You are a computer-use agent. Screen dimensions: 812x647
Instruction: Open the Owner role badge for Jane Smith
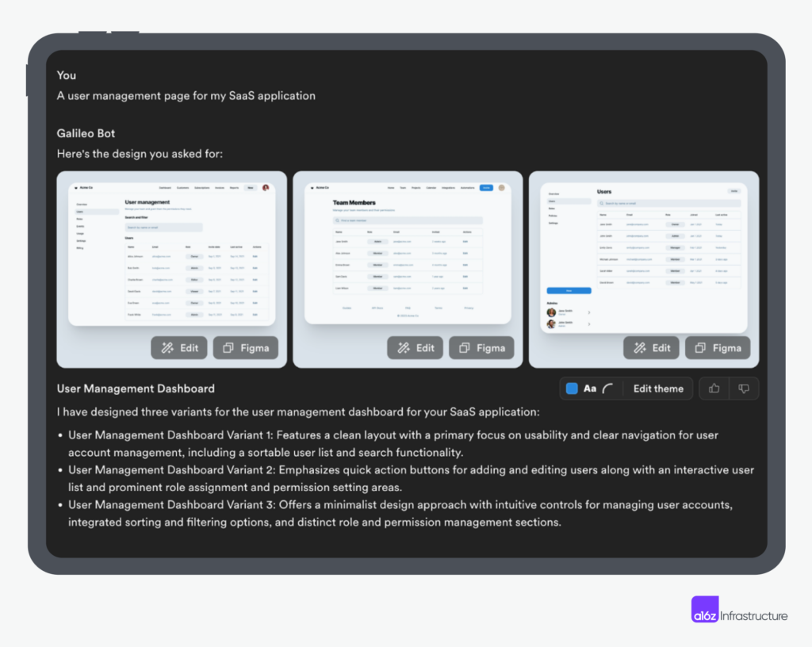click(x=675, y=224)
